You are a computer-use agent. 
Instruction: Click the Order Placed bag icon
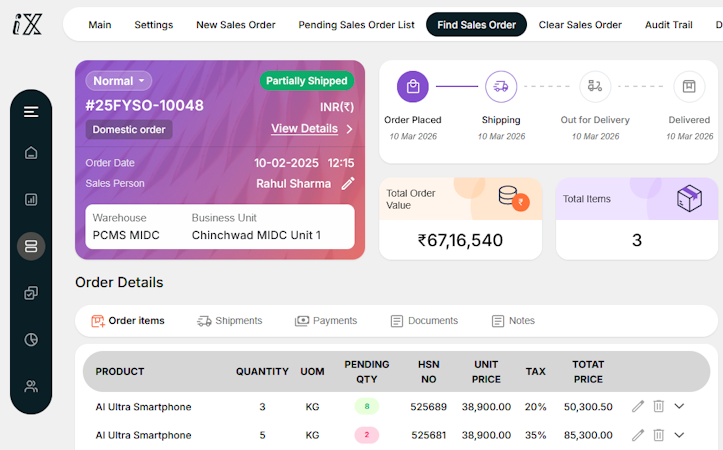click(x=413, y=87)
